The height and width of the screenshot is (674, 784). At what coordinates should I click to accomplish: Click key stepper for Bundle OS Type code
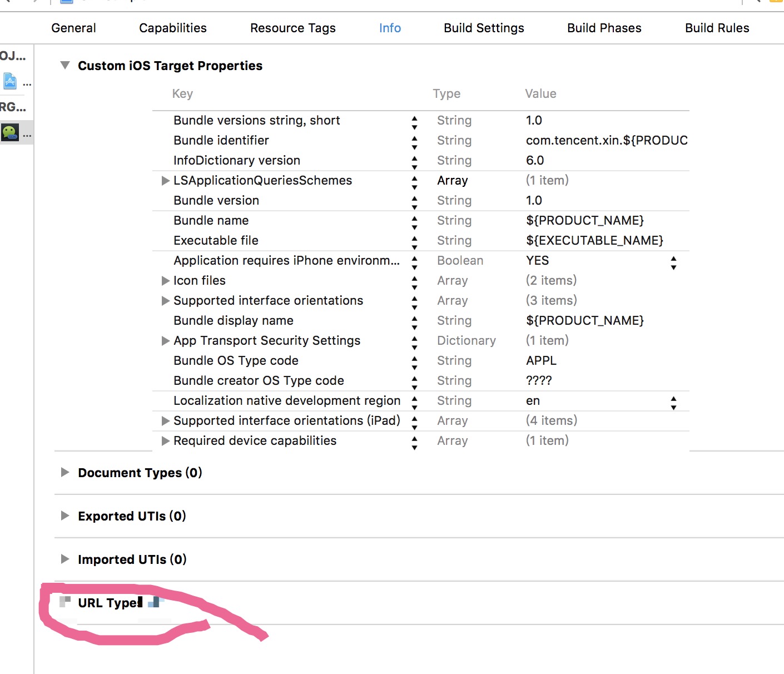click(414, 363)
